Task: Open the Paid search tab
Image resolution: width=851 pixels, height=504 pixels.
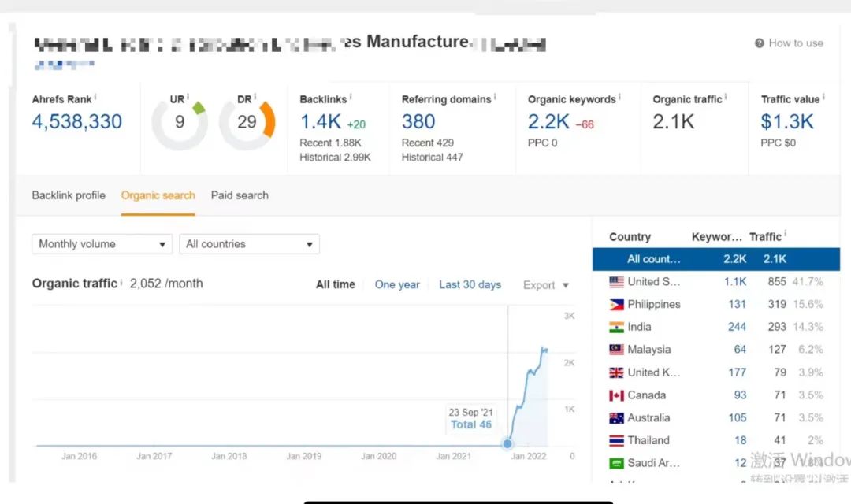Action: (x=240, y=195)
